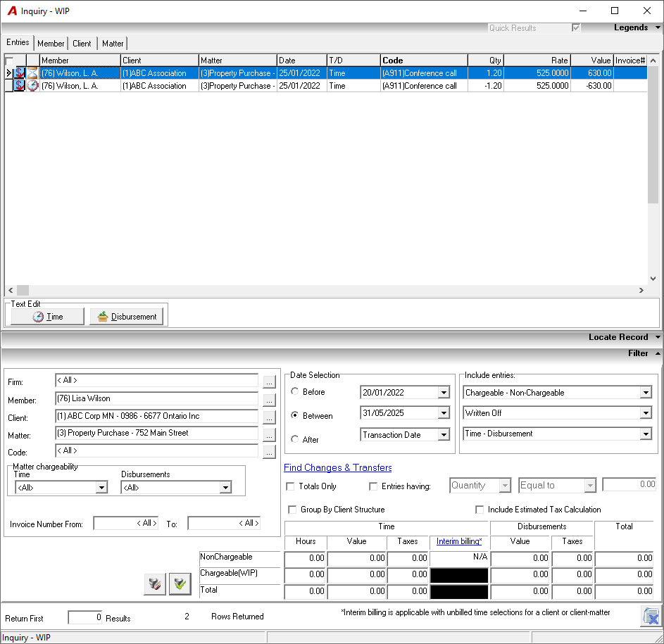Switch to the Member tab
664x644 pixels.
pyautogui.click(x=51, y=44)
